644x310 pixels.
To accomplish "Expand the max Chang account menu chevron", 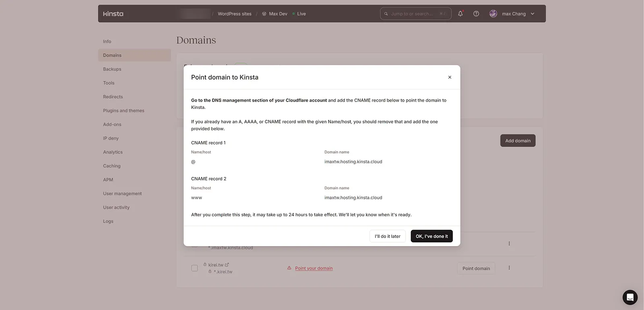I will [x=533, y=14].
